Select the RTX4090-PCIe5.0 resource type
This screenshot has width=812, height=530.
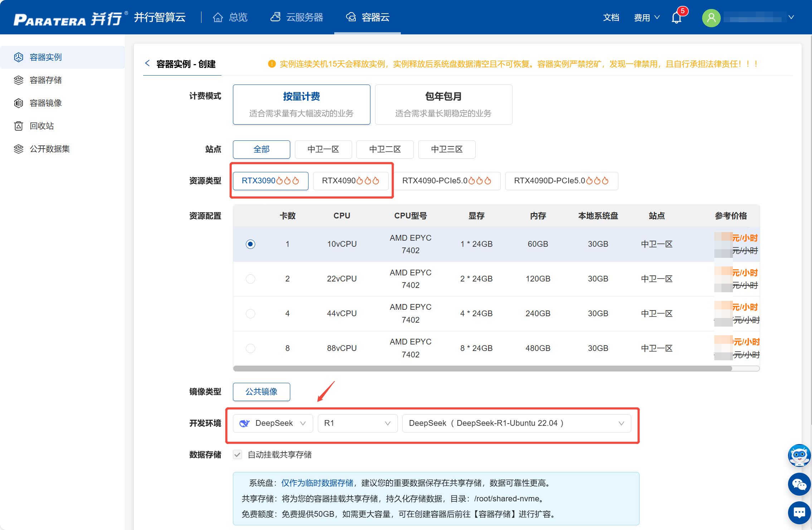[447, 181]
